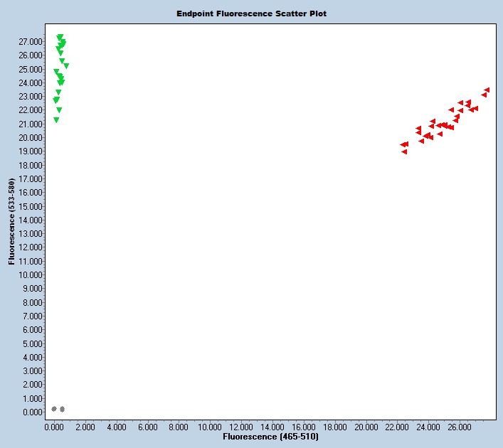Click the 18.000 tick label on y-axis
This screenshot has height=448, width=503.
30,165
